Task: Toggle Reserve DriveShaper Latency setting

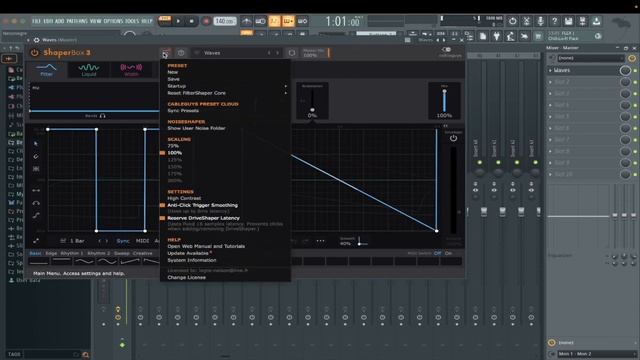Action: tap(203, 218)
